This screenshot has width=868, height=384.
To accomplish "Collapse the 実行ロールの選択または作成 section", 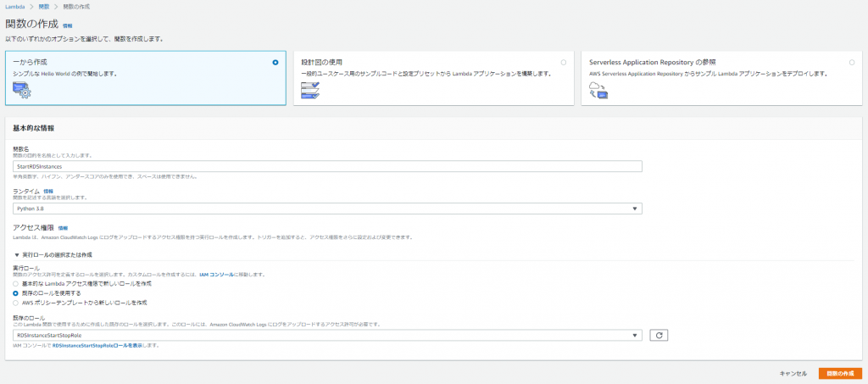I will tap(53, 255).
